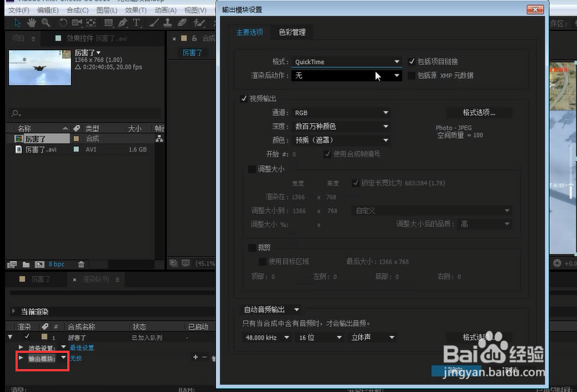Switch to the 色彩管理 tab

292,32
